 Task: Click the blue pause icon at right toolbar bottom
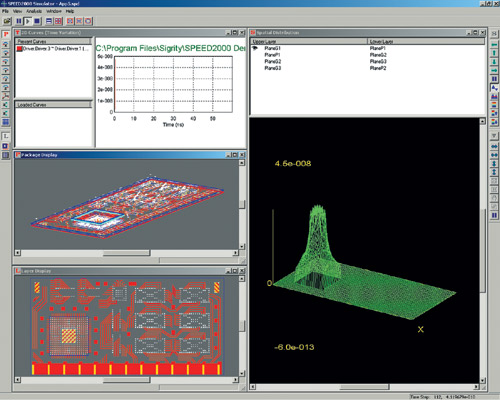(494, 215)
